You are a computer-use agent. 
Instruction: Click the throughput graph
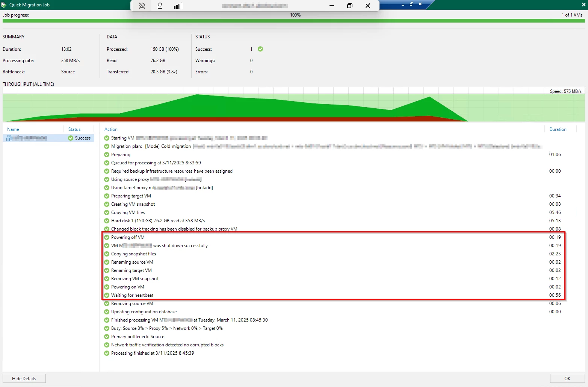click(294, 104)
